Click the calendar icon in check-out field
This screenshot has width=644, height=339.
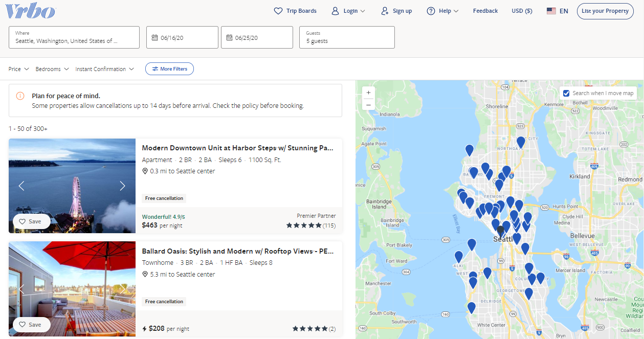pos(229,37)
